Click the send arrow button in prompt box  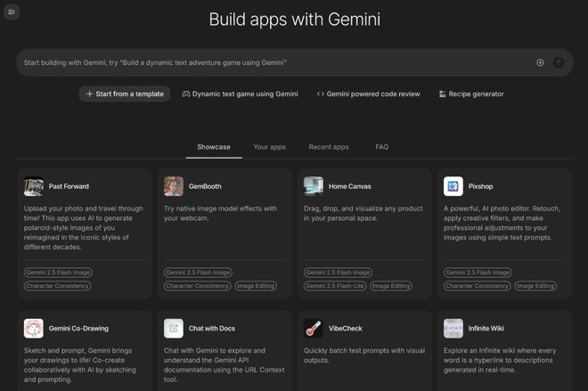559,62
